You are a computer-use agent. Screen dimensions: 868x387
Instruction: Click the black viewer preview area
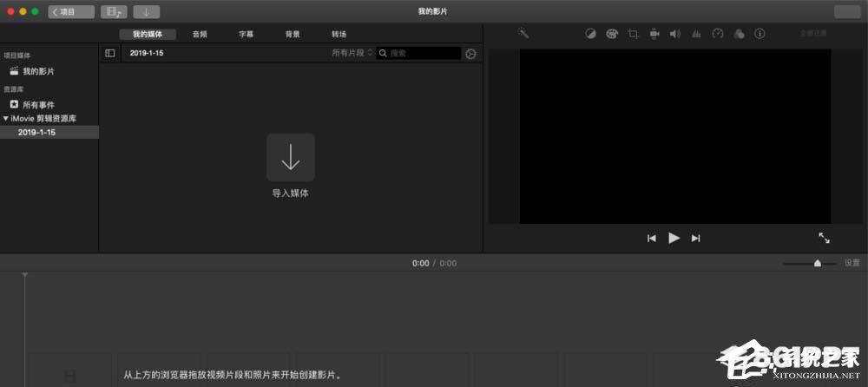point(674,136)
